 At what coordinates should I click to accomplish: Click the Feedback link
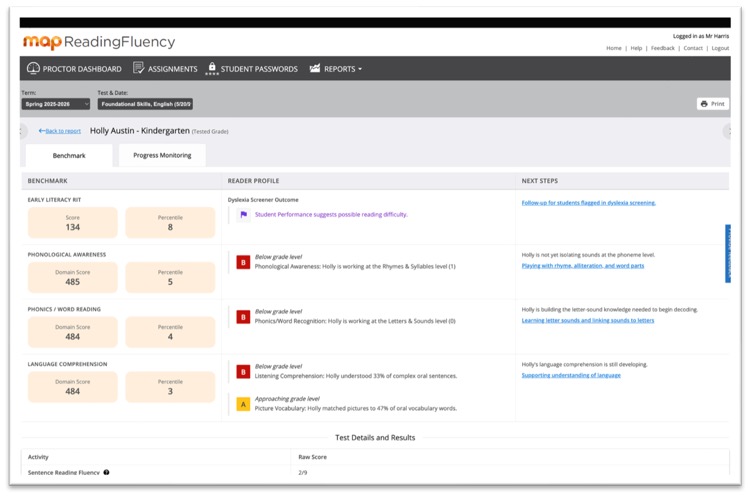pyautogui.click(x=662, y=48)
